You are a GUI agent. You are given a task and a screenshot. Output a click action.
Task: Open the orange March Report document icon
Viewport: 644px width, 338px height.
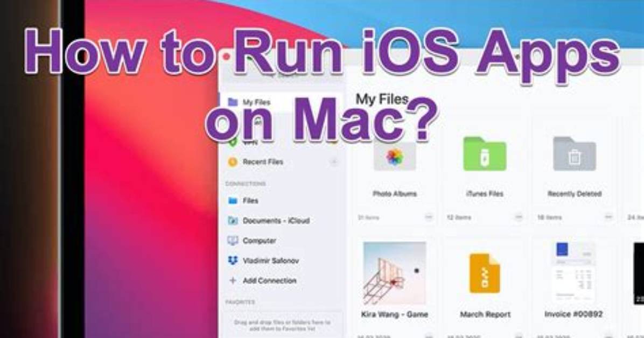485,273
